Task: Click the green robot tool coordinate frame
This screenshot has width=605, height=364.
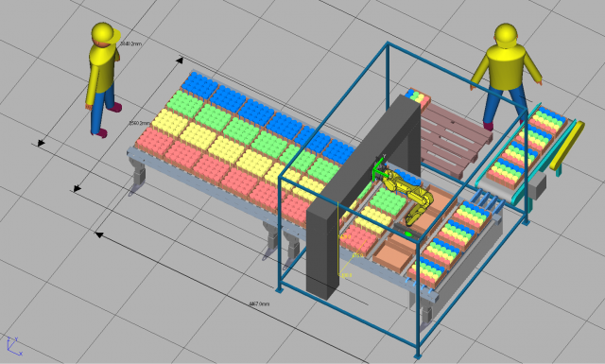Action: pos(379,168)
